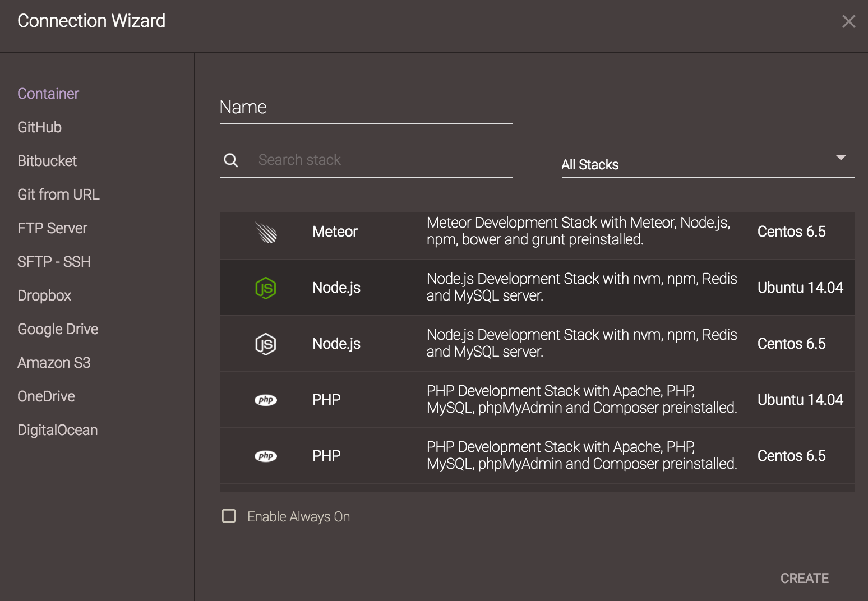868x601 pixels.
Task: Choose the Amazon S3 connection option
Action: pos(54,363)
